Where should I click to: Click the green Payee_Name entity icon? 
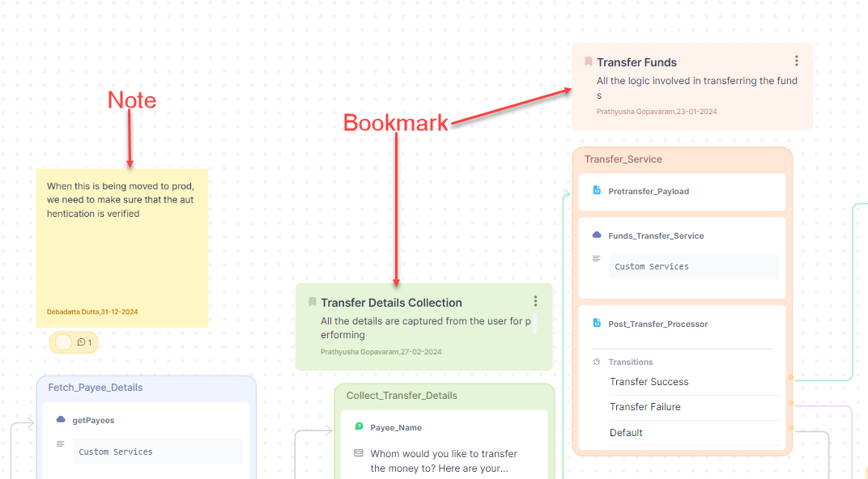point(359,426)
